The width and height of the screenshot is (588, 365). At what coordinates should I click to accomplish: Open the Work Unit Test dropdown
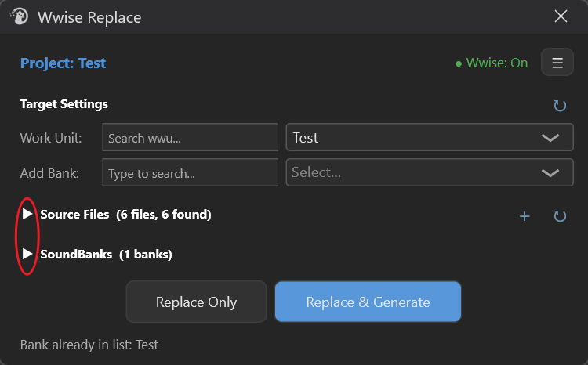[x=430, y=137]
